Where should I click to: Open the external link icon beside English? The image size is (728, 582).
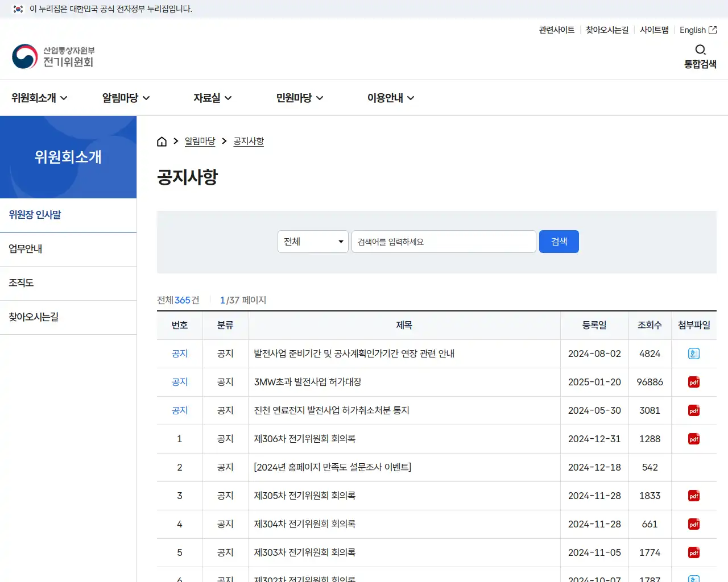[713, 30]
